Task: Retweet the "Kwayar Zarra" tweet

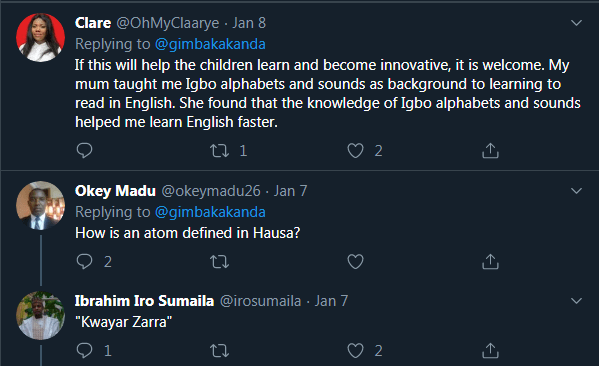Action: [220, 350]
